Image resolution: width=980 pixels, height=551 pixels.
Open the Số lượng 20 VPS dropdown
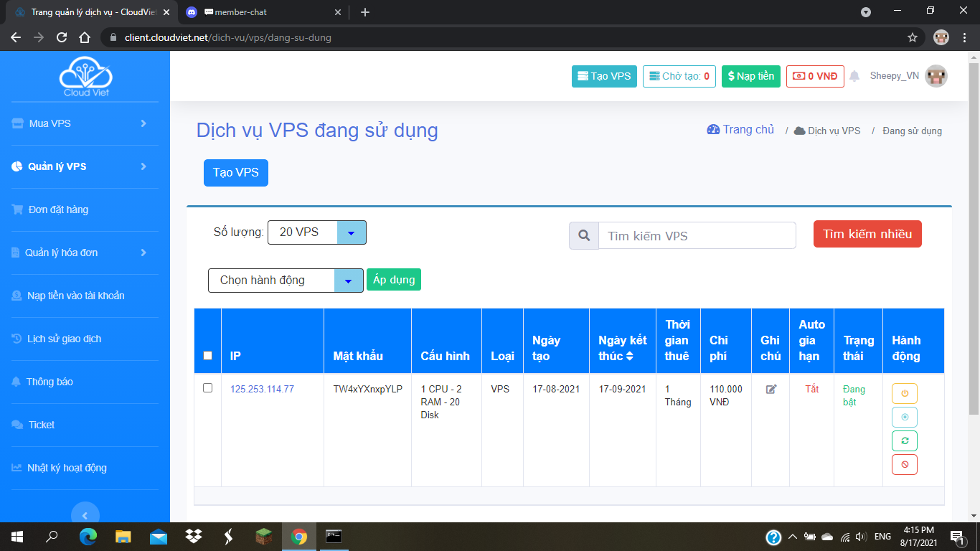[x=316, y=232]
